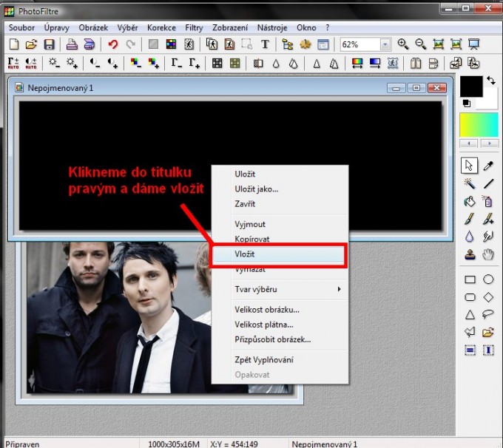
Task: Click the palette next arrow button
Action: point(489,143)
